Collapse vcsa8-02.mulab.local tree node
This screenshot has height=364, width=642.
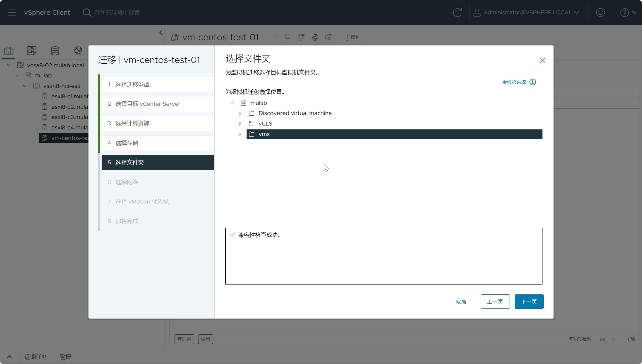(x=9, y=65)
